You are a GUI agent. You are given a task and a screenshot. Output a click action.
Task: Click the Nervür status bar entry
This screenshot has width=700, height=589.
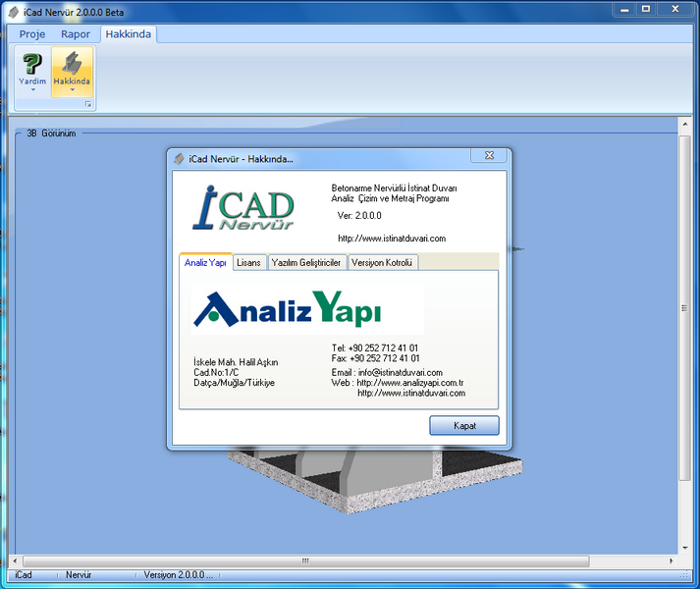pos(79,575)
